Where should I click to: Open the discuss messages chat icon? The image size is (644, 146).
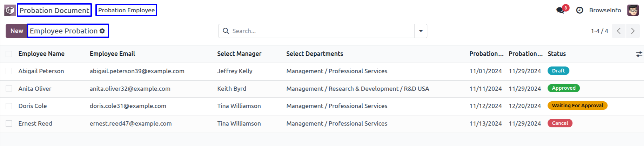click(x=561, y=10)
